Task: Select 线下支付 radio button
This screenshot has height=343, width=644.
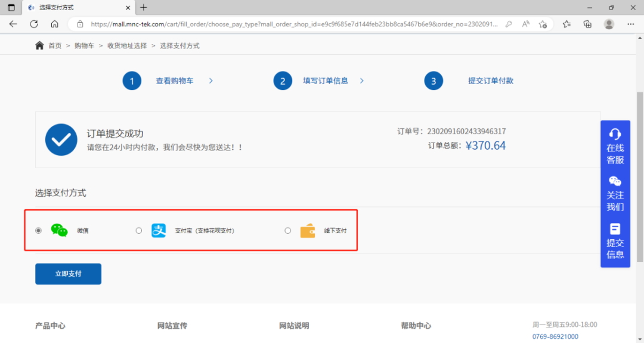Action: pos(288,230)
